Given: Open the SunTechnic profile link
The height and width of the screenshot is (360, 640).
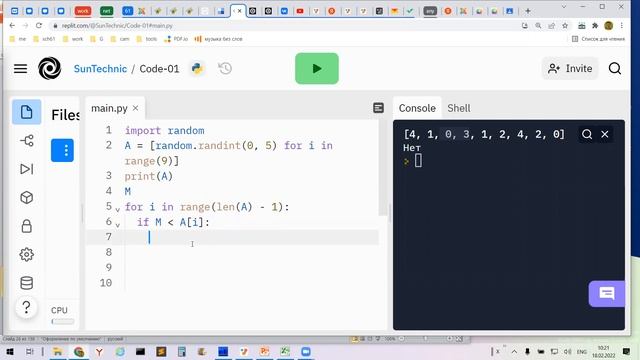Looking at the screenshot, I should [100, 69].
